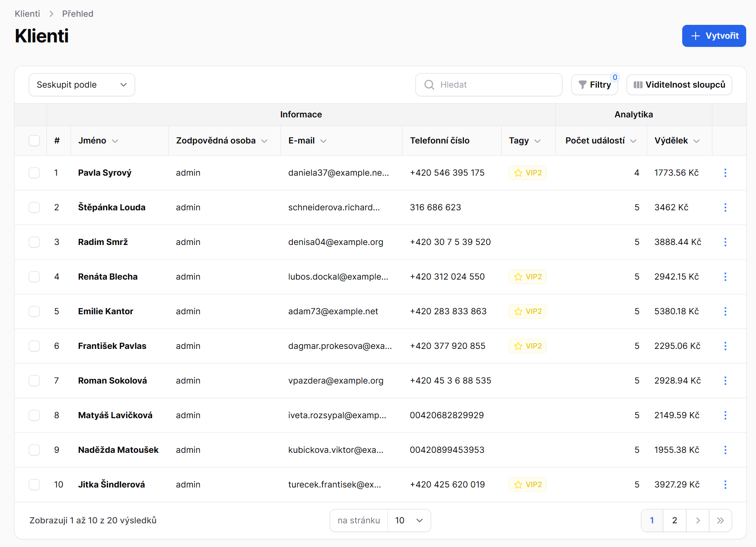Click the VIP2 tag on Emilie Kantor row
Image resolution: width=756 pixels, height=547 pixels.
click(528, 311)
